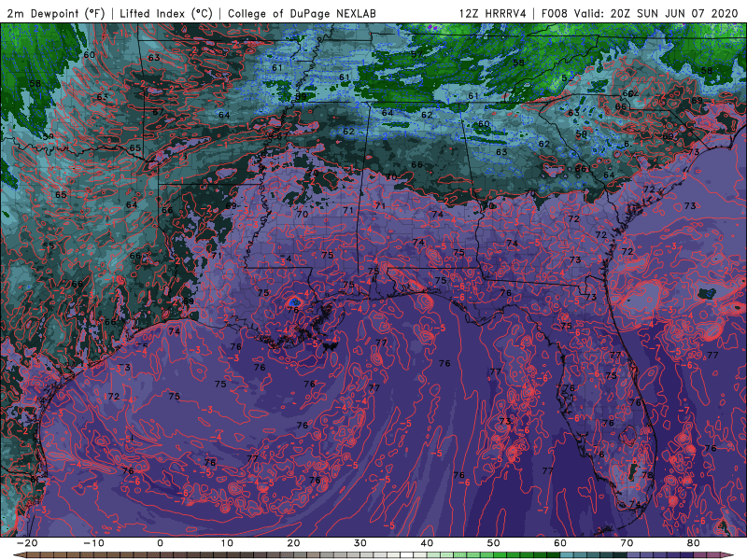The width and height of the screenshot is (747, 560).
Task: Click the "12Z HRRRV4" model run label
Action: pos(493,13)
